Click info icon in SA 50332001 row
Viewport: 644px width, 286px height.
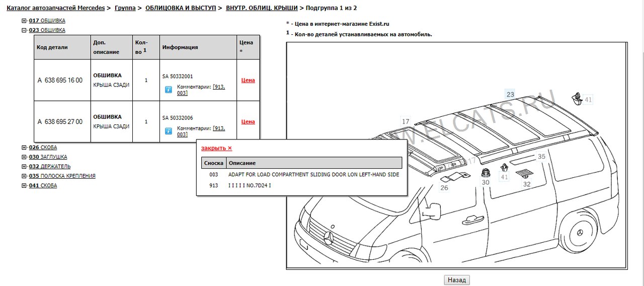(169, 90)
